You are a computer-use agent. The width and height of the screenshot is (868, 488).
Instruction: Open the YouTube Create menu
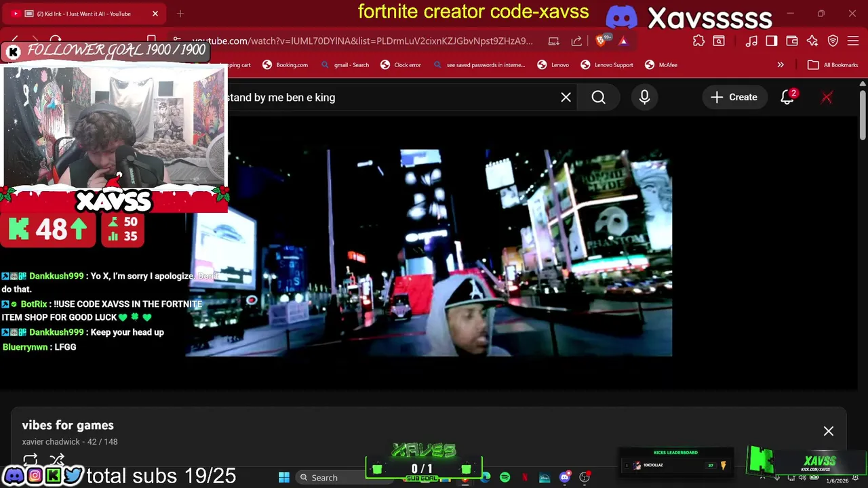click(734, 98)
